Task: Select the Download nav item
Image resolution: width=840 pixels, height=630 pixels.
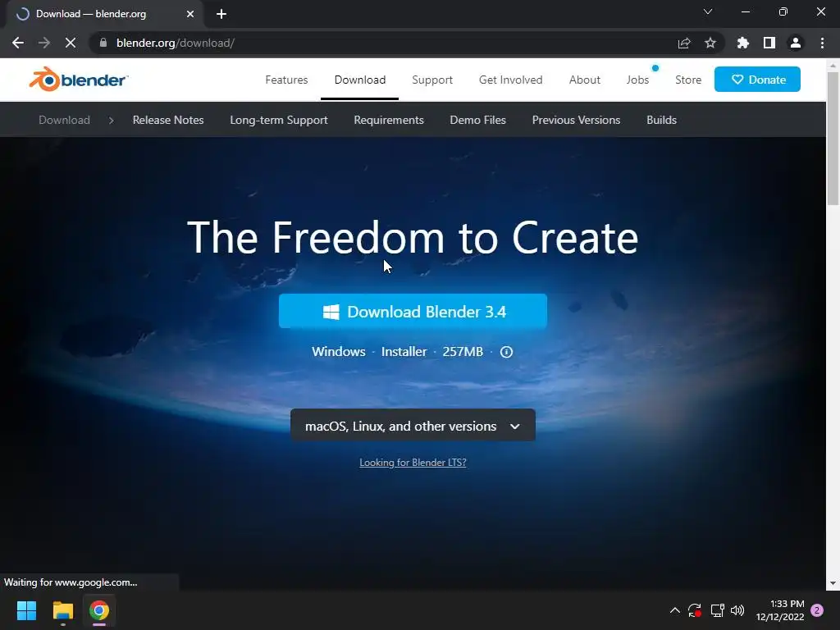Action: [360, 80]
